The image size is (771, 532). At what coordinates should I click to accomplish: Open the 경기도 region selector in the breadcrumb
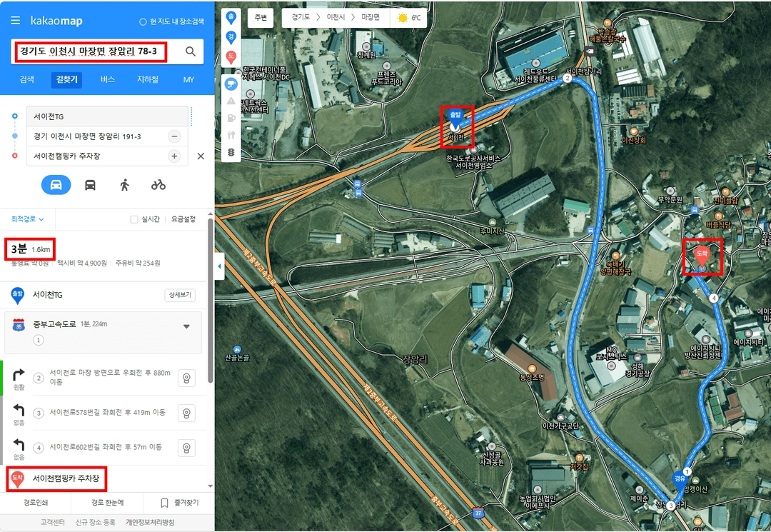coord(301,17)
